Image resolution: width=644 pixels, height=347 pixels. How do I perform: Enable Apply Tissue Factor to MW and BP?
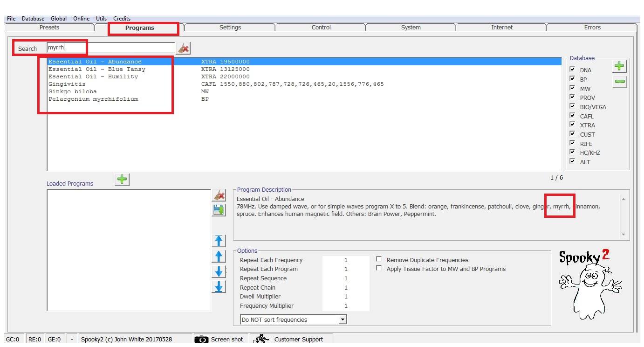(379, 268)
